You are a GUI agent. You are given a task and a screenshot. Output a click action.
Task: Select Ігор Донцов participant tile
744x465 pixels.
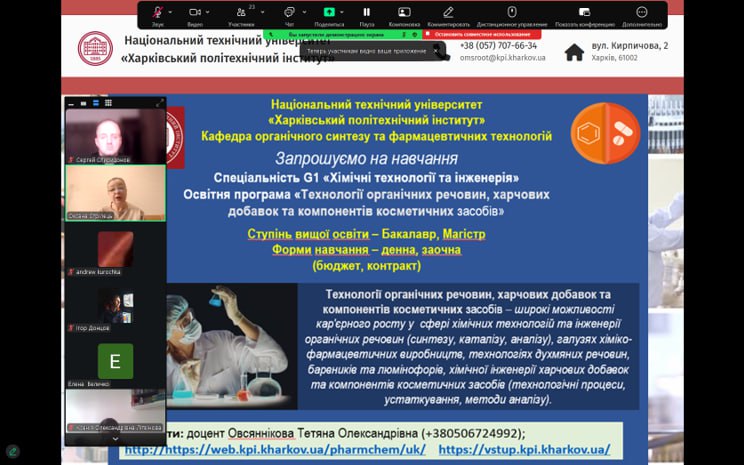(115, 306)
